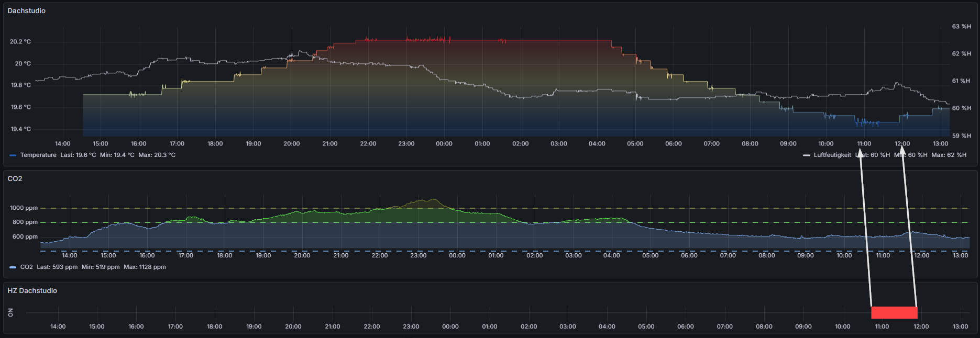Image resolution: width=980 pixels, height=338 pixels.
Task: Toggle the Temperature series in legend
Action: tap(38, 155)
